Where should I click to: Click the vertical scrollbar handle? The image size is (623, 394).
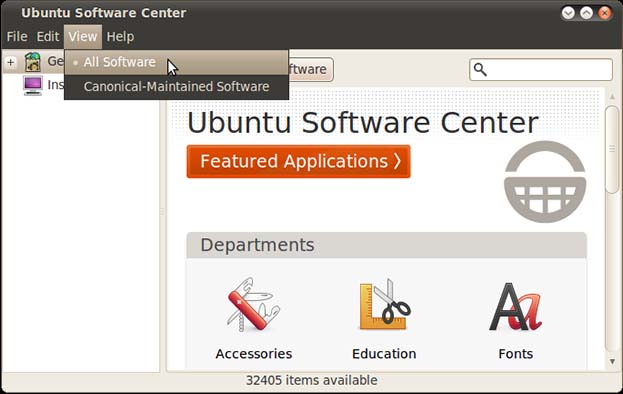click(612, 149)
